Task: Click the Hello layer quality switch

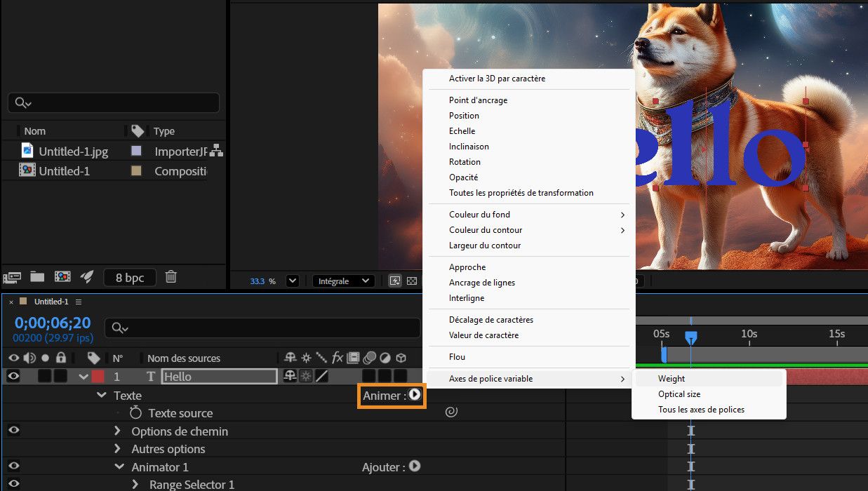Action: [322, 377]
